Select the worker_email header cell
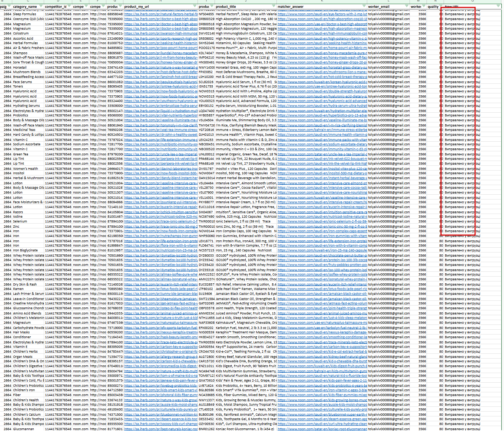The image size is (504, 432). (x=388, y=7)
